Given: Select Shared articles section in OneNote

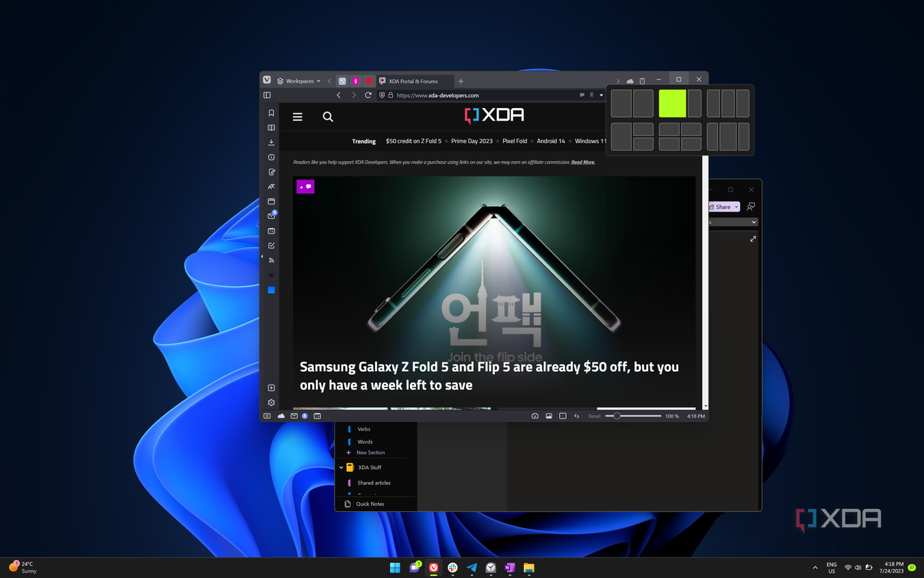Looking at the screenshot, I should (374, 483).
